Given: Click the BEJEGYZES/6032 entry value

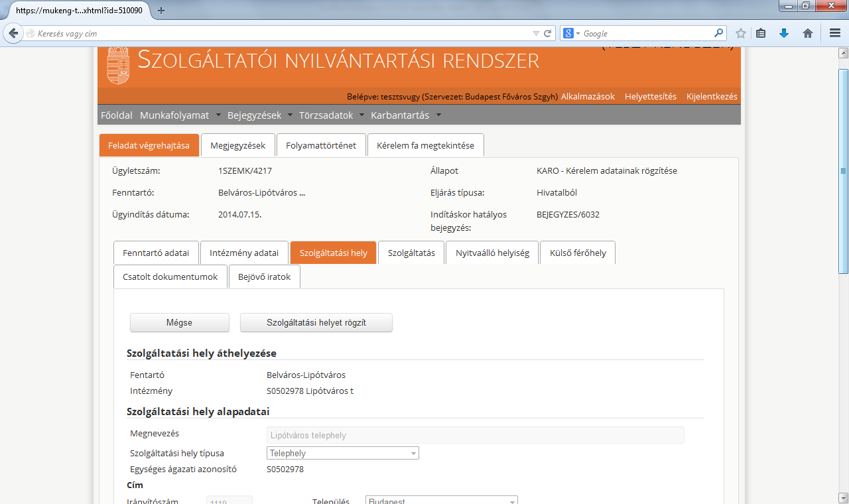Looking at the screenshot, I should pos(568,214).
